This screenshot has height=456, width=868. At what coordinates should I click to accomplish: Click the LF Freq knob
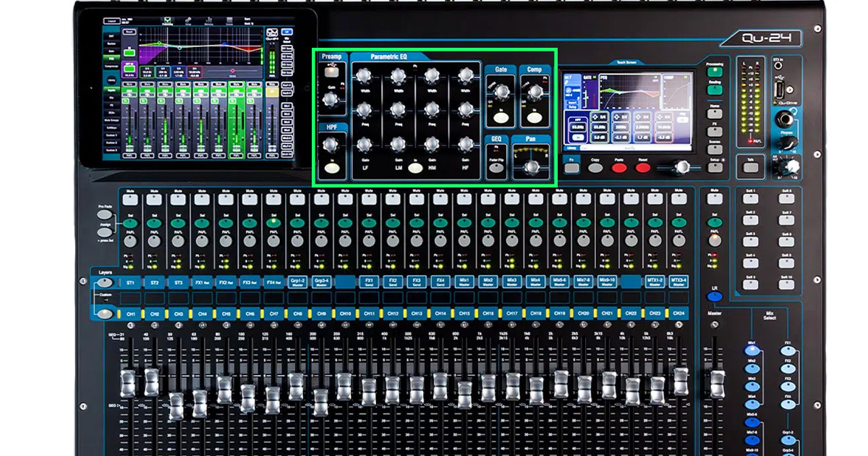coord(364,109)
